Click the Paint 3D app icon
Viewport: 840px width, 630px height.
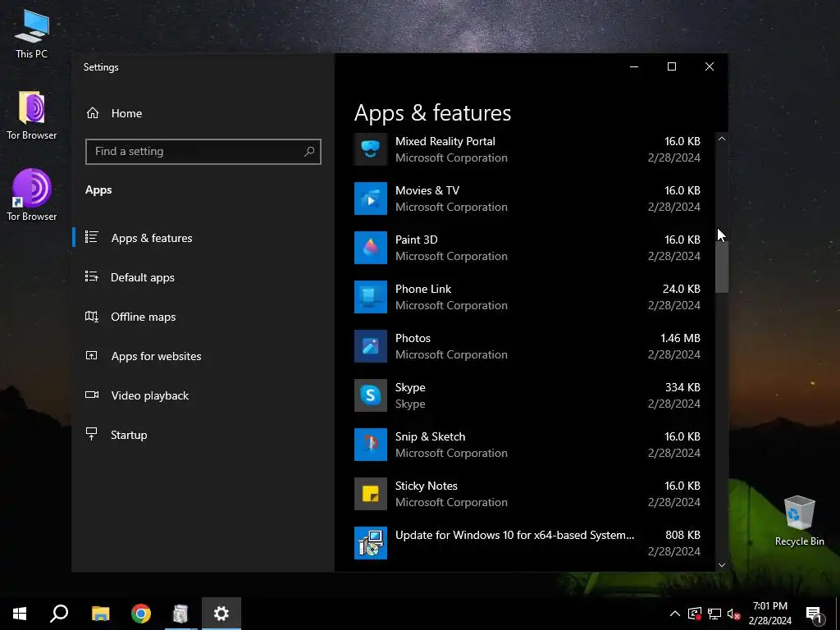pos(370,248)
